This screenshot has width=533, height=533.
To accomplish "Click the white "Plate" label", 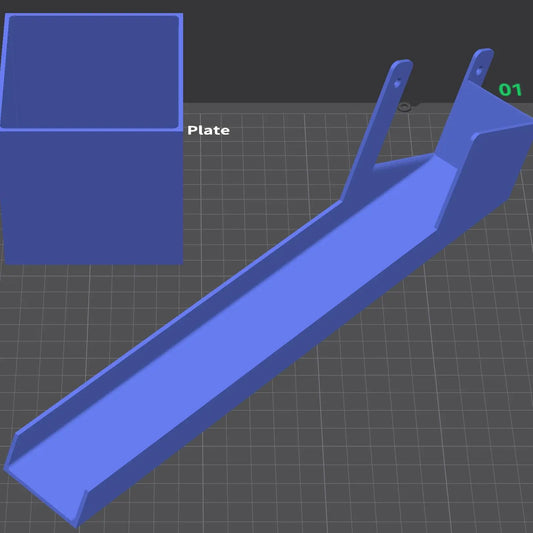I will pyautogui.click(x=208, y=130).
